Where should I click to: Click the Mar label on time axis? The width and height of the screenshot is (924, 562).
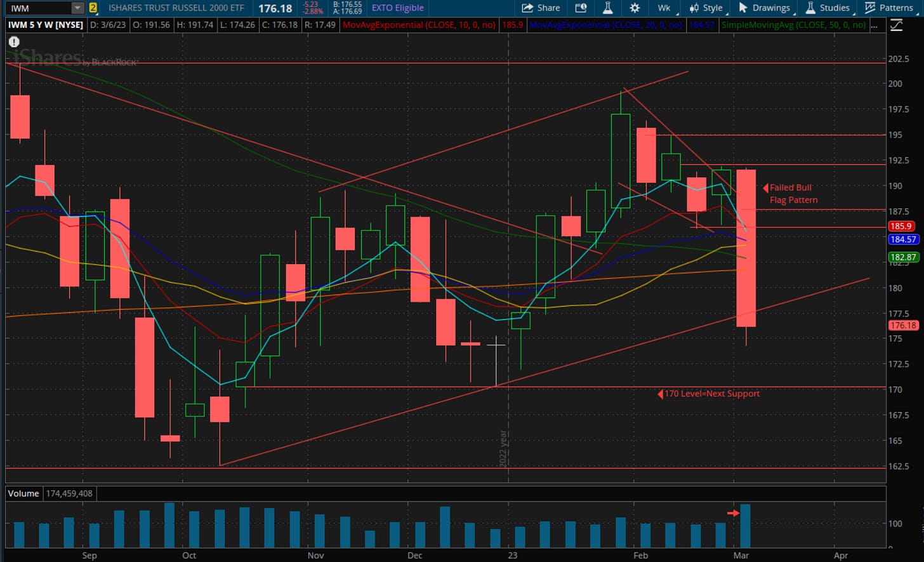click(x=741, y=555)
